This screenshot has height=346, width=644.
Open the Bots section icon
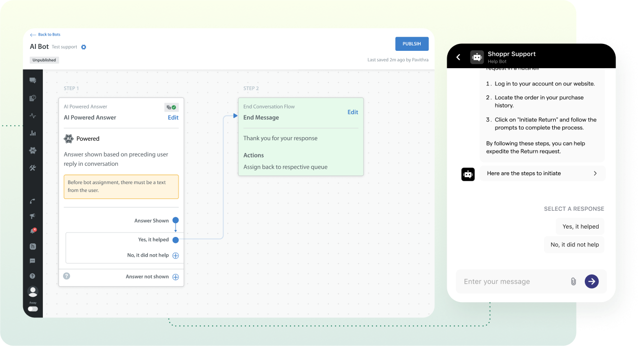coord(33,150)
